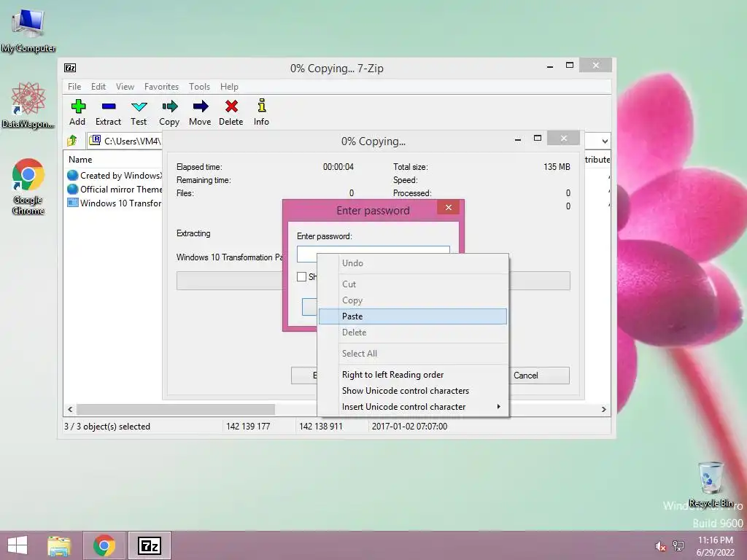This screenshot has height=560, width=747.
Task: Open Google Chrome desktop shortcut
Action: (28, 186)
